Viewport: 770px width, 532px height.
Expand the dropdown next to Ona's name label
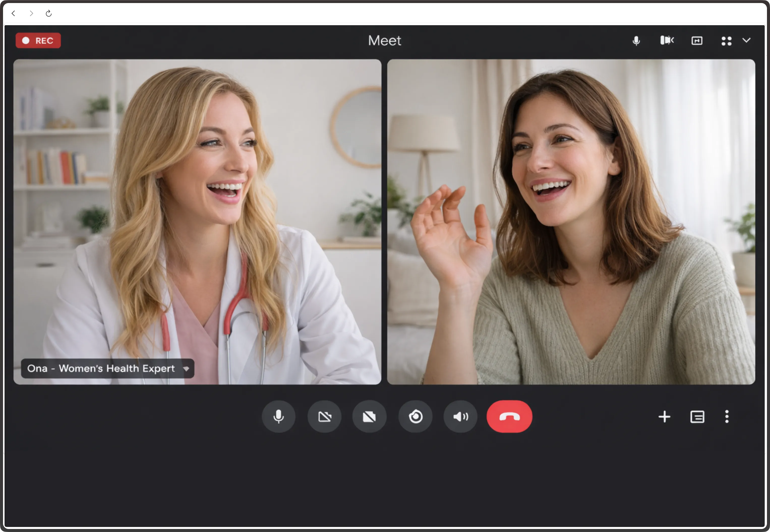tap(187, 369)
